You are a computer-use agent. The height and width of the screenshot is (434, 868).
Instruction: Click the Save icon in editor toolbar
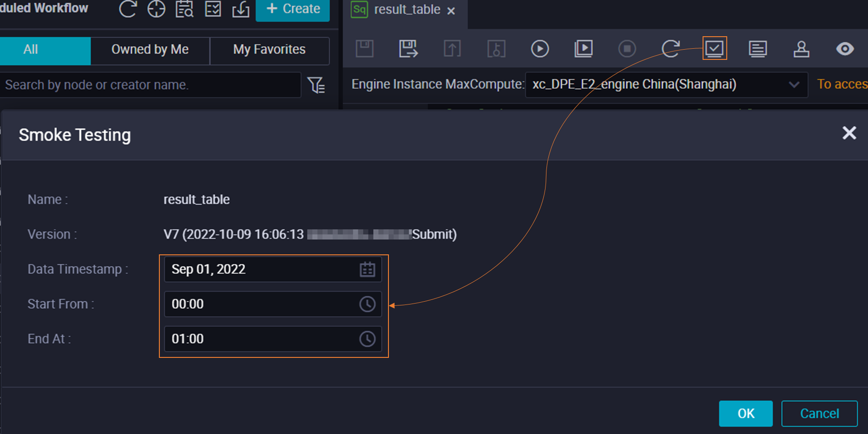[x=365, y=49]
